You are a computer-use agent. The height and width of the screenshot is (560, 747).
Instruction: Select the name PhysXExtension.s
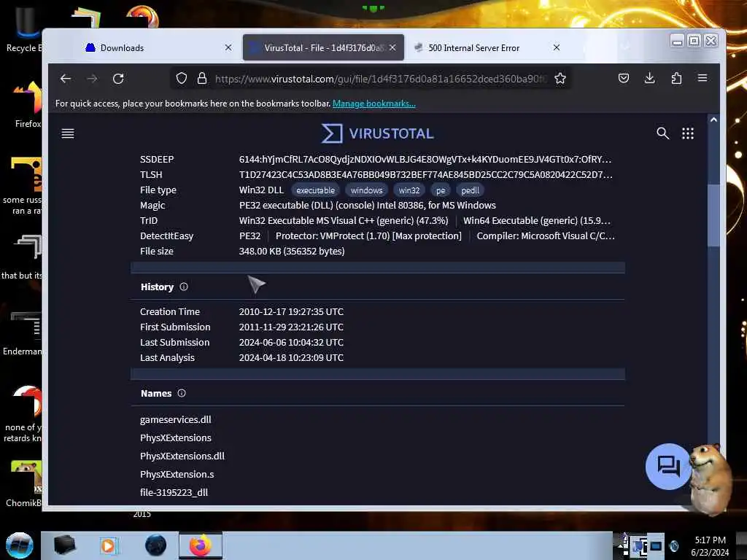(x=177, y=474)
